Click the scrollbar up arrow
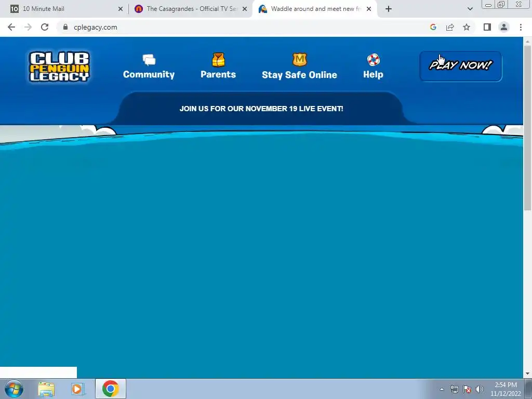The height and width of the screenshot is (399, 532). pos(527,41)
